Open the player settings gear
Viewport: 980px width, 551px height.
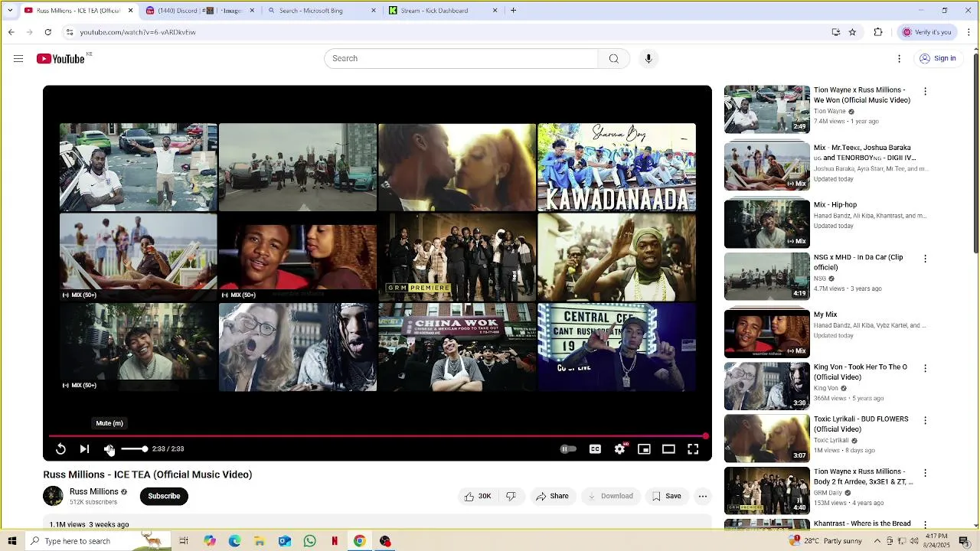click(619, 449)
